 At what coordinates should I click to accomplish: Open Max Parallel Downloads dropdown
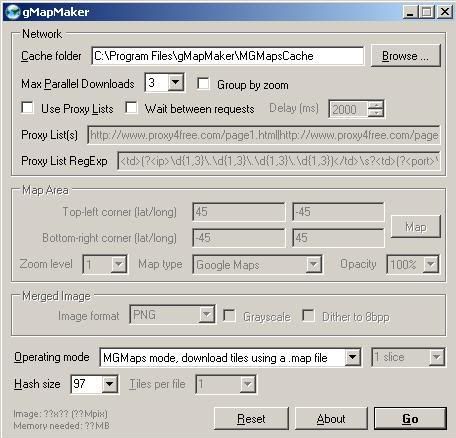pyautogui.click(x=176, y=82)
